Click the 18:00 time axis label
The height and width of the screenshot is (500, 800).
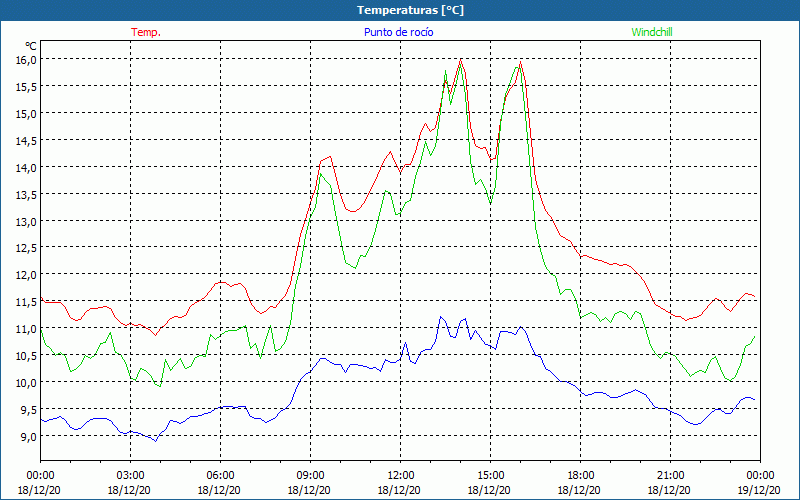[x=581, y=476]
